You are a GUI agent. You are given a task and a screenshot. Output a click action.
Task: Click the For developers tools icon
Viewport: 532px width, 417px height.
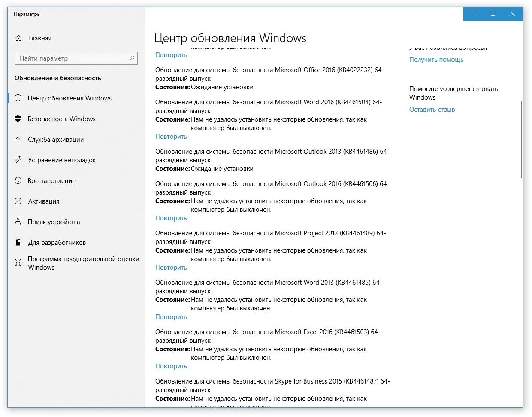18,242
